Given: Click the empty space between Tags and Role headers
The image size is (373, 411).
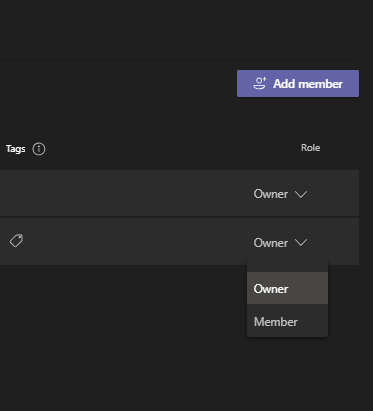Looking at the screenshot, I should point(173,148).
